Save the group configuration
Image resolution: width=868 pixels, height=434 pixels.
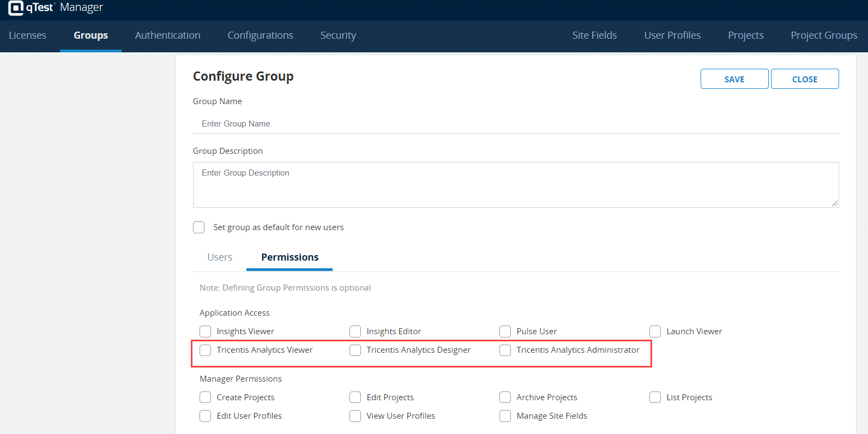(x=734, y=79)
